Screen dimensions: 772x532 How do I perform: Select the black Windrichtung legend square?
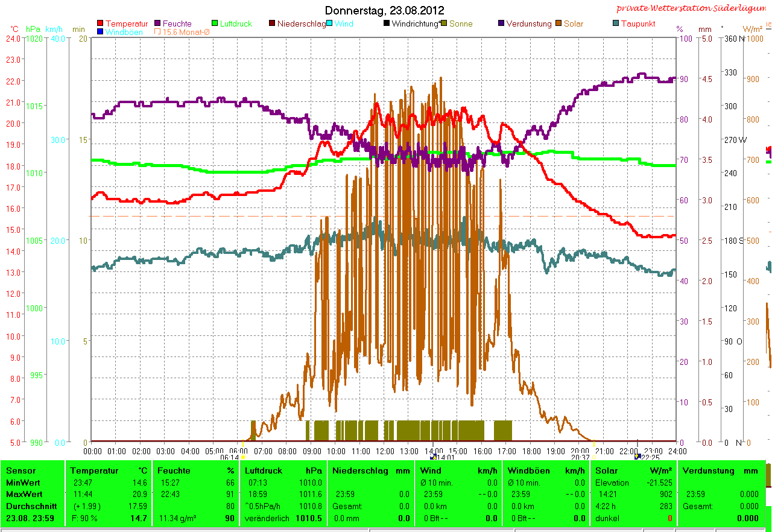click(x=387, y=24)
